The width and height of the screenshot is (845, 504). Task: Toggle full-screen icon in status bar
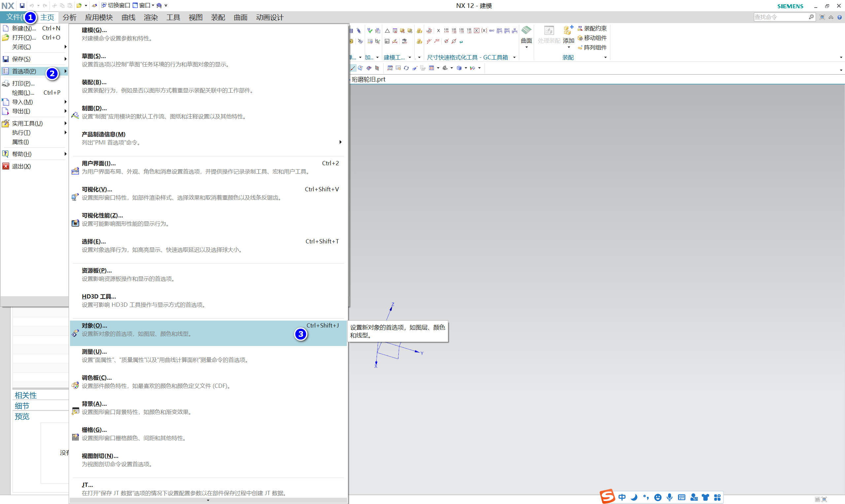(x=824, y=499)
